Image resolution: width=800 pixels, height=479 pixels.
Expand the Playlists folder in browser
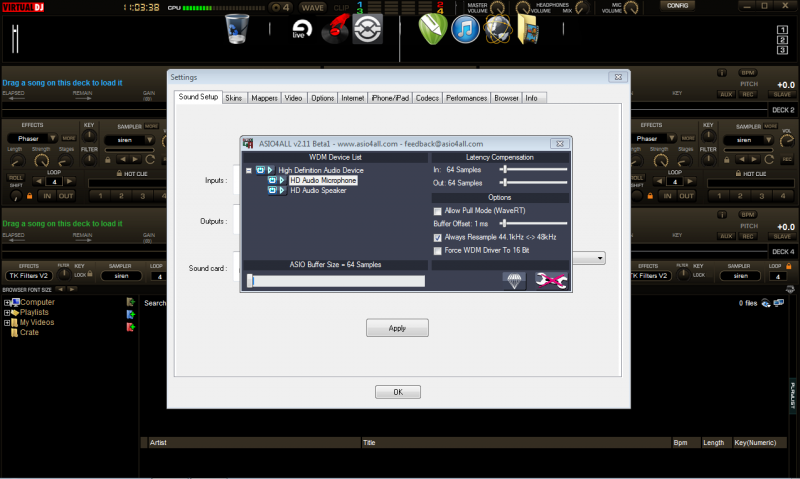(7, 312)
